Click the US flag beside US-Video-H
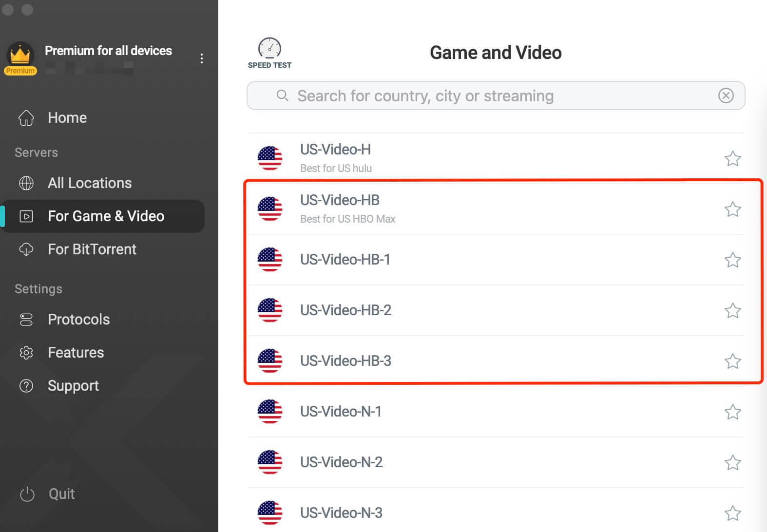The image size is (767, 532). [270, 158]
